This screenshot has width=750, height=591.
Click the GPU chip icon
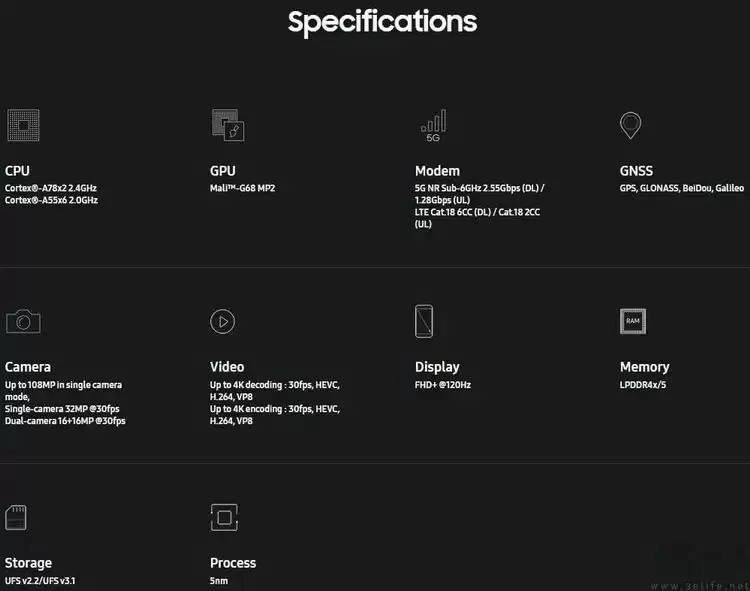(227, 126)
